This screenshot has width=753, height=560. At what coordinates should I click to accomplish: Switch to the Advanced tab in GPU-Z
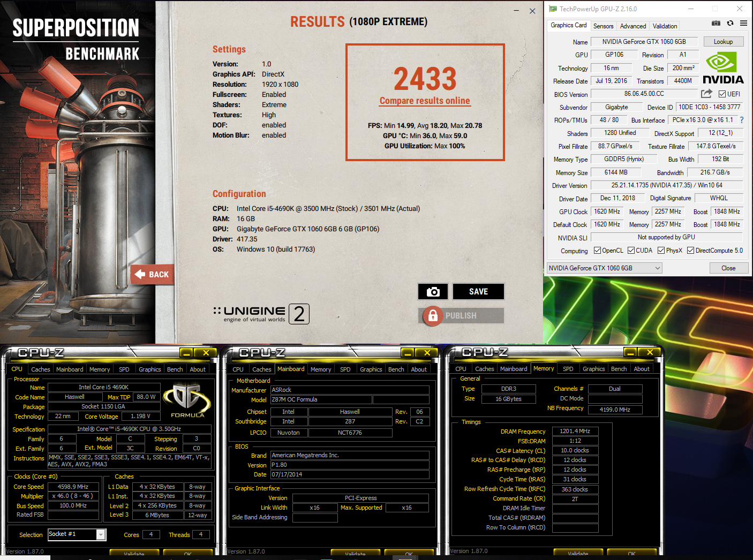(x=632, y=26)
